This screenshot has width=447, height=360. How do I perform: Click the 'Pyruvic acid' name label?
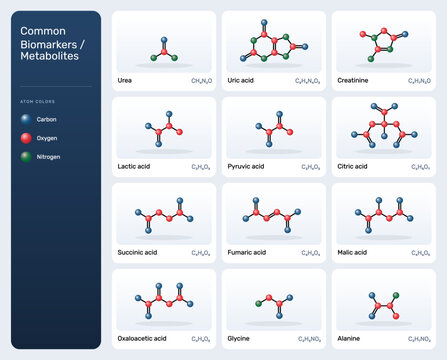coord(246,166)
